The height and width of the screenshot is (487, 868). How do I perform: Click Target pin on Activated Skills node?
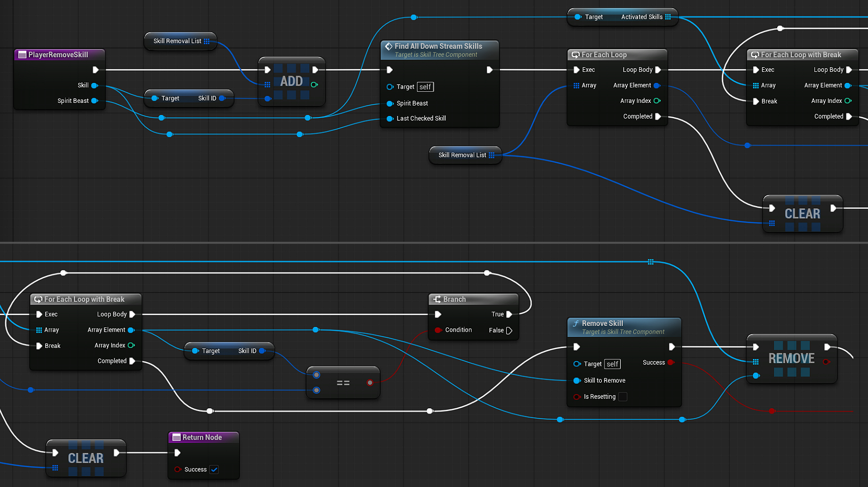[578, 17]
